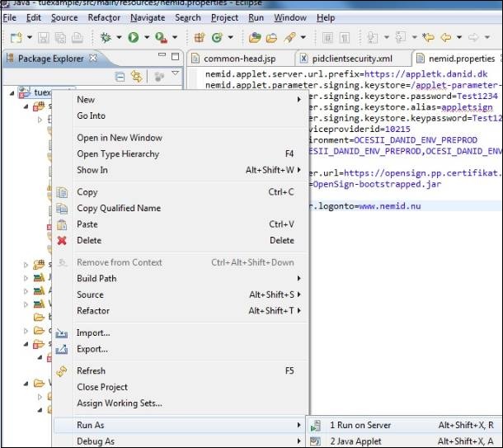The height and width of the screenshot is (448, 503).
Task: Close the Package Explorer tab
Action: (x=93, y=58)
